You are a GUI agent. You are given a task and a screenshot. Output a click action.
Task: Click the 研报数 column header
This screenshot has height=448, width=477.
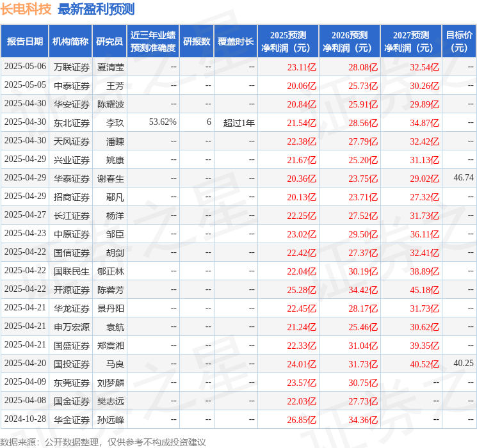[197, 42]
